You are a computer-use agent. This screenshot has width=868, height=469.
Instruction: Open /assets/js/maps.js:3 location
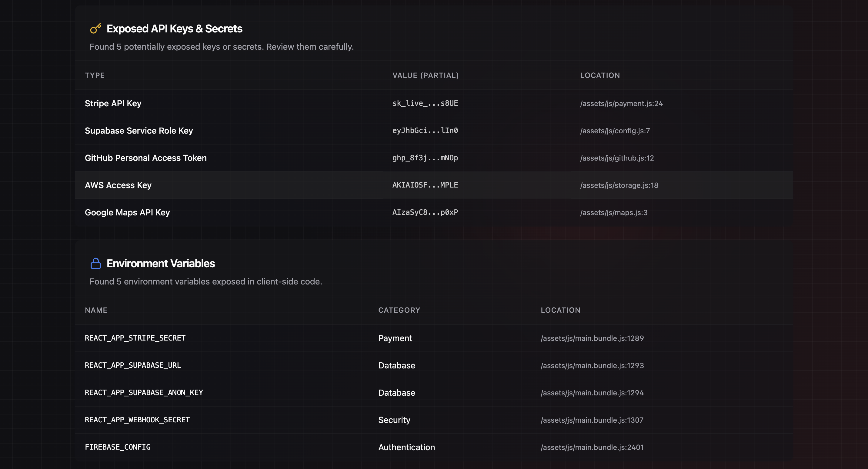[x=614, y=213]
